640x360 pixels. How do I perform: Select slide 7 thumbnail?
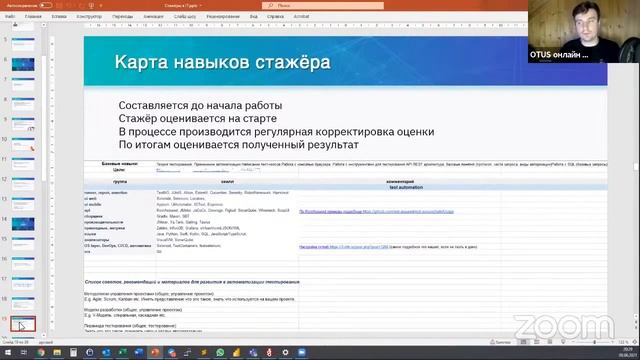click(23, 84)
